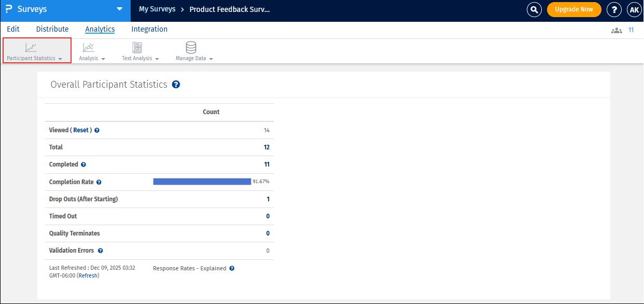This screenshot has height=304, width=644.
Task: Click the help icon next to Completed
Action: pyautogui.click(x=83, y=164)
